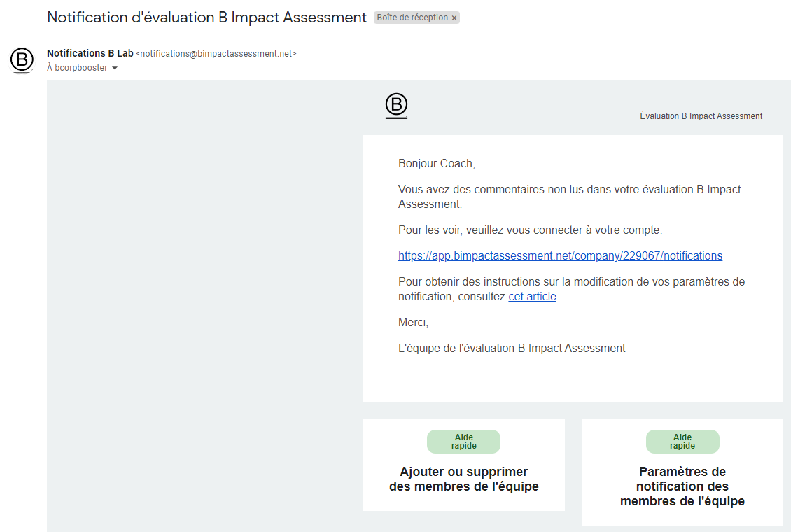Click the text Pour les voir, veuillez vous connecter
Image resolution: width=791 pixels, height=532 pixels.
coord(530,230)
